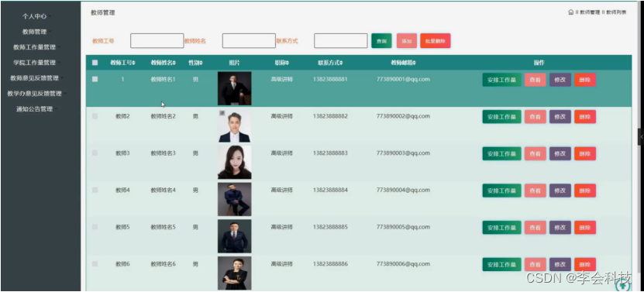Image resolution: width=644 pixels, height=292 pixels.
Task: Open the photo thumbnail of 教师5
Action: click(235, 236)
